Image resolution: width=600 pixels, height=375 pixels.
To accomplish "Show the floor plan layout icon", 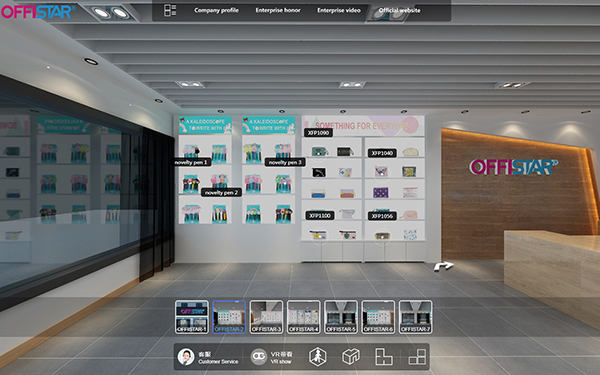I will pos(383,357).
